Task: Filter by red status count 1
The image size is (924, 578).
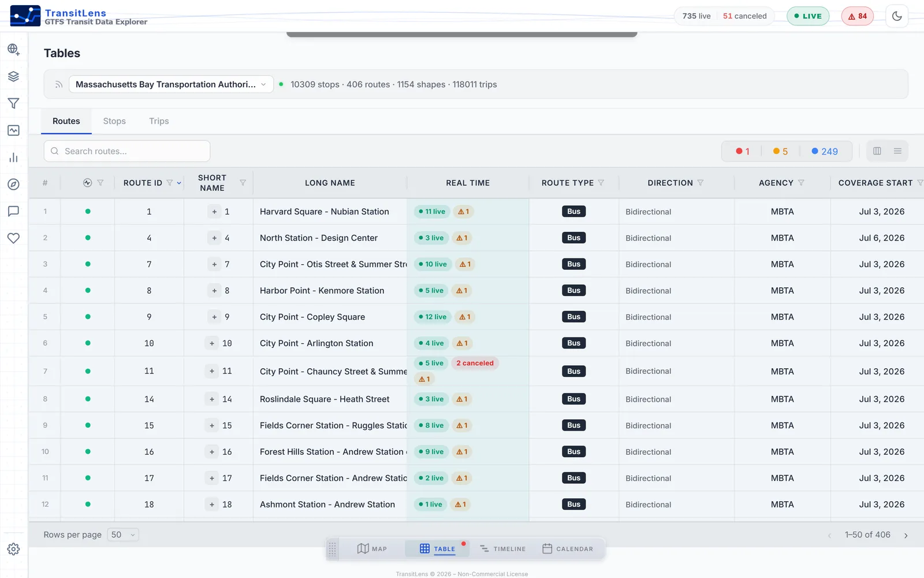Action: click(x=743, y=151)
